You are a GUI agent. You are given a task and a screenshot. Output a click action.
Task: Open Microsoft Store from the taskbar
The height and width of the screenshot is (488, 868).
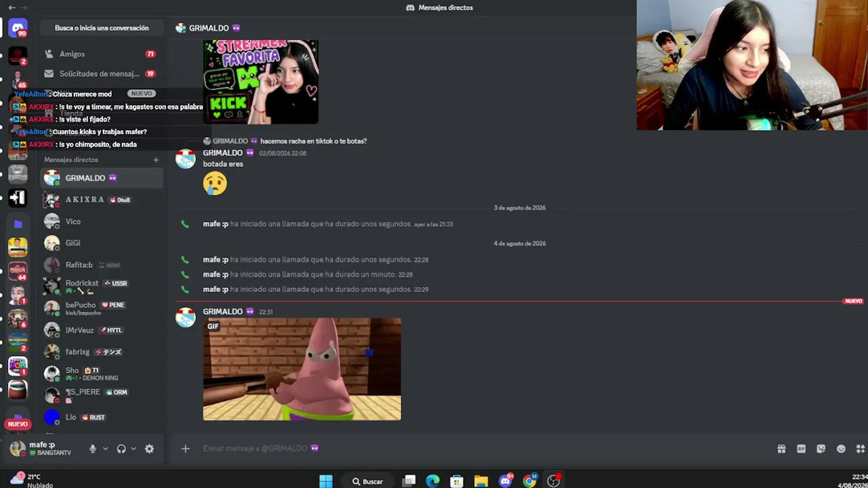(x=456, y=481)
